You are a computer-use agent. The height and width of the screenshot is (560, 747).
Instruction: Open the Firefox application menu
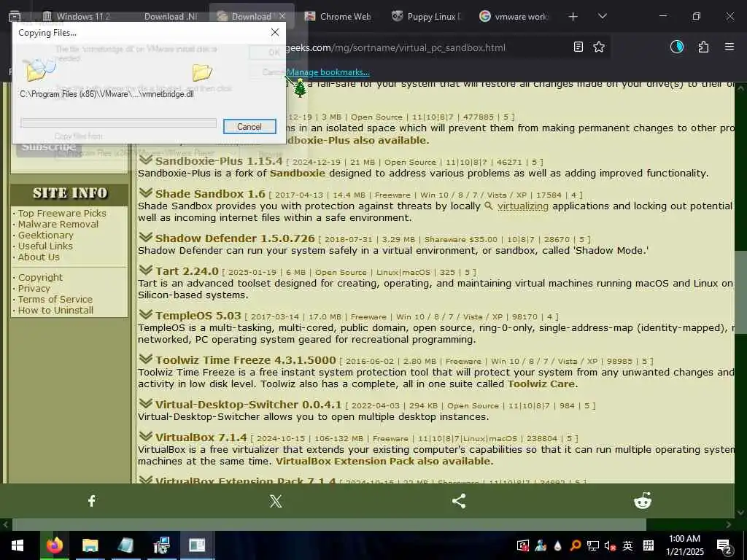(729, 47)
